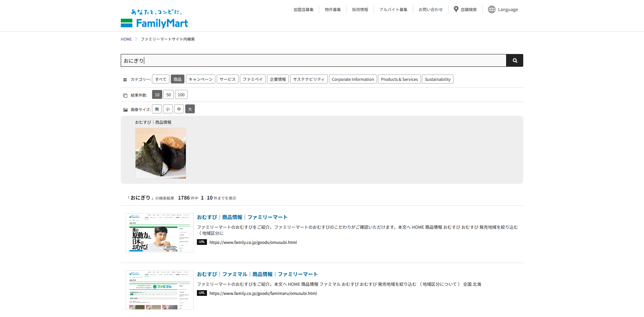Viewport: 644px width, 317px height.
Task: Click URL badge for famimaru/omusubi.html
Action: pyautogui.click(x=202, y=293)
